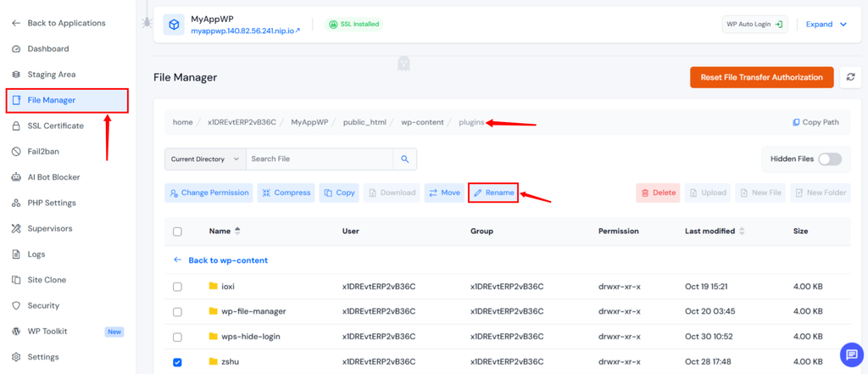Click the Rename button
868x374 pixels.
pyautogui.click(x=493, y=193)
